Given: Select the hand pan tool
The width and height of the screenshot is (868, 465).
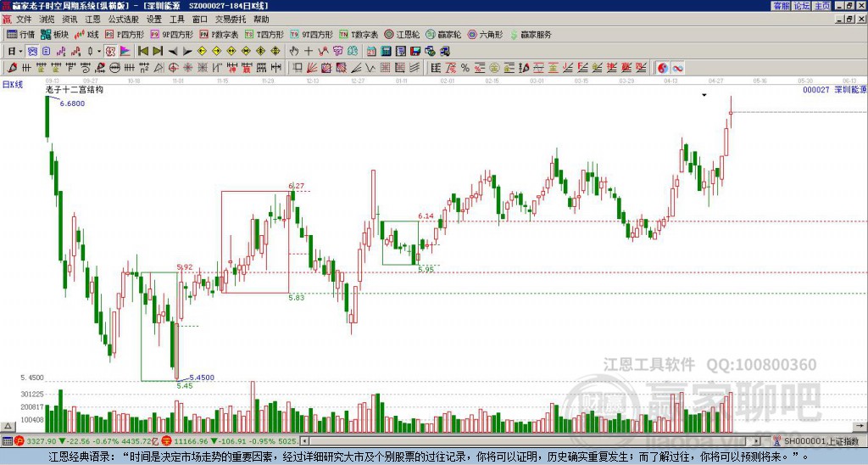Looking at the screenshot, I should coord(294,52).
